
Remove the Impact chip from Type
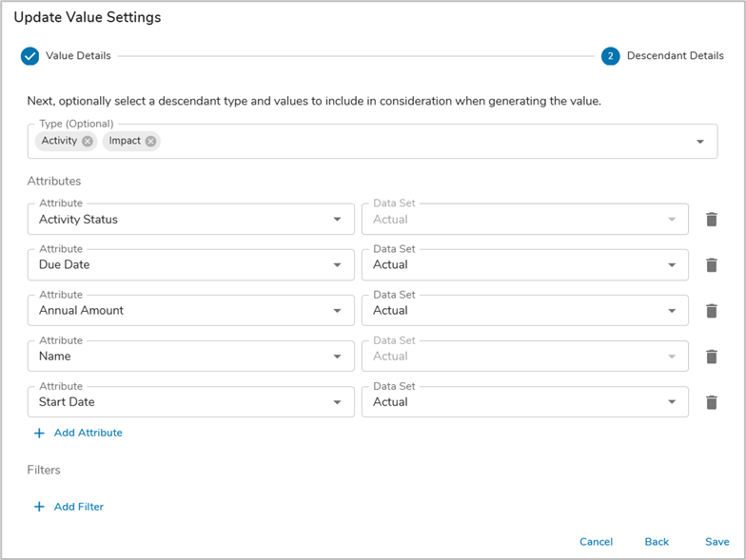click(150, 141)
